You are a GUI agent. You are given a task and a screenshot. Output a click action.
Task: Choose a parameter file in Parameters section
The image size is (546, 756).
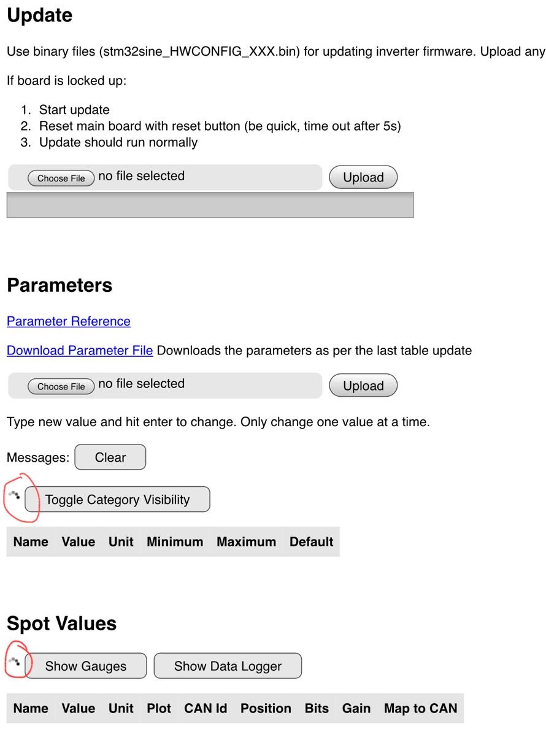(61, 386)
